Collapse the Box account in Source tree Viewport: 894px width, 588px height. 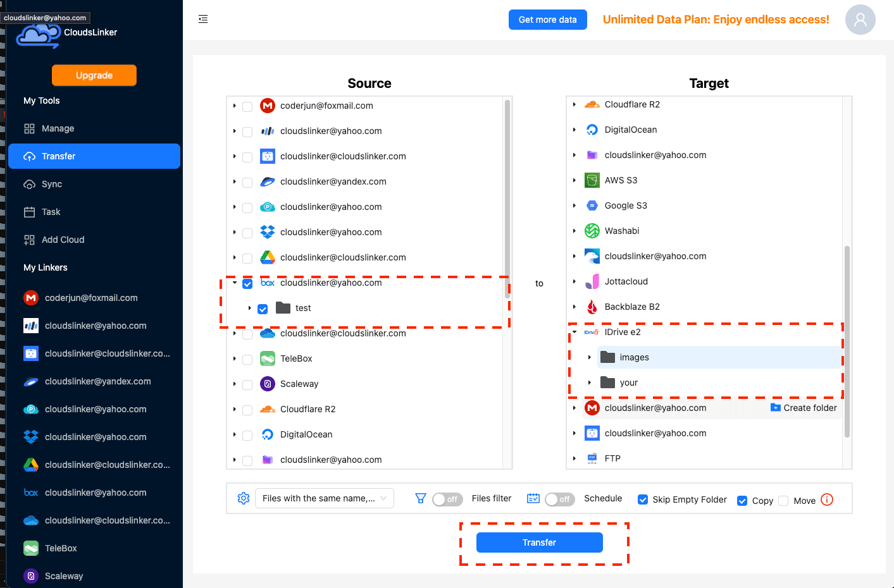pos(235,283)
